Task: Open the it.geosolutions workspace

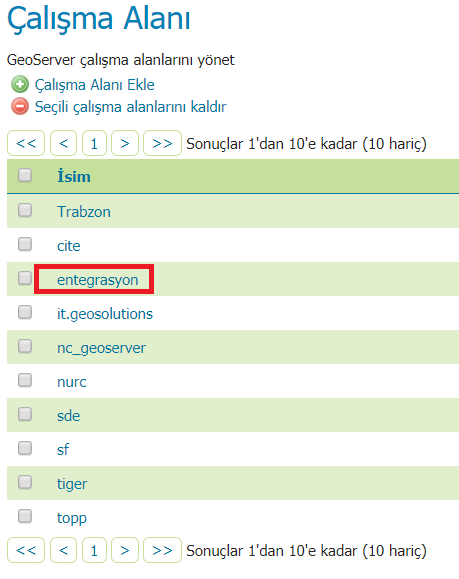Action: tap(105, 314)
